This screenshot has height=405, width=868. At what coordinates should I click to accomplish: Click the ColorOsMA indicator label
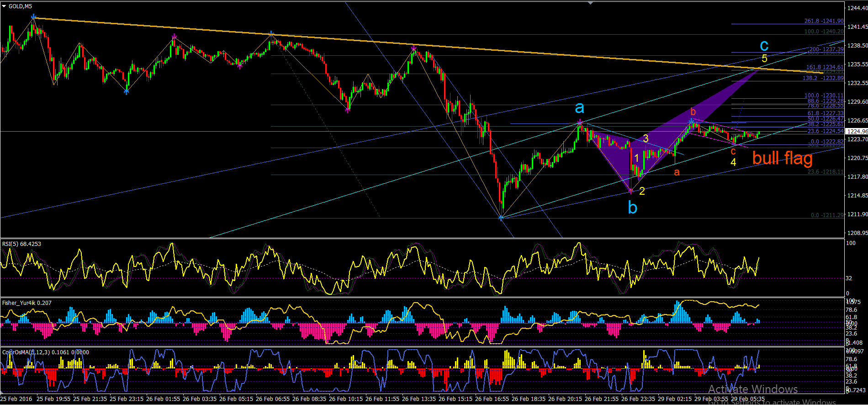[45, 352]
